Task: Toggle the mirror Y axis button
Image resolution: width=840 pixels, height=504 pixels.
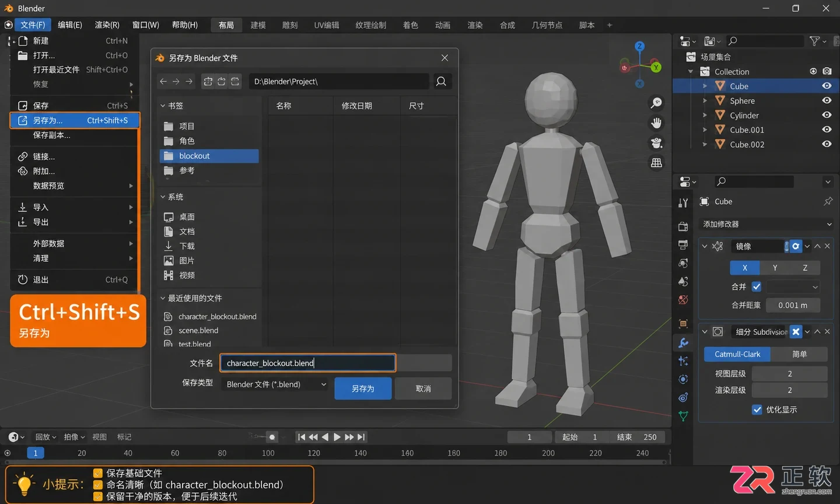Action: 775,268
